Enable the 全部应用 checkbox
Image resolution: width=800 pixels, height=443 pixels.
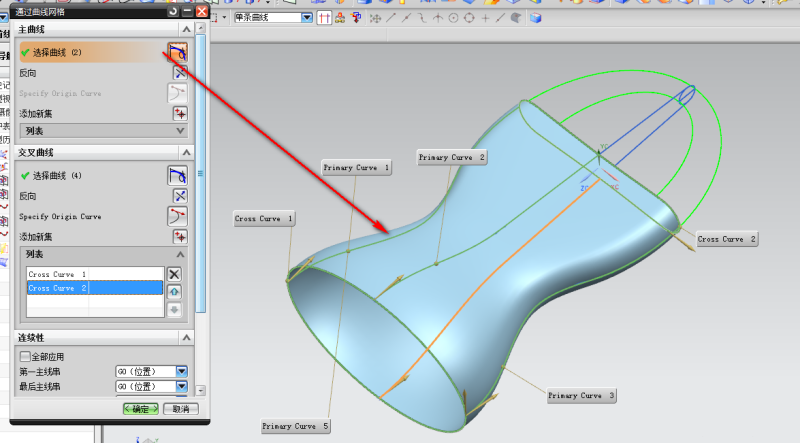click(x=26, y=356)
